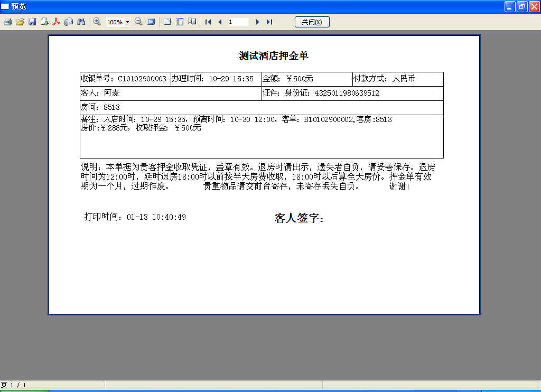Viewport: 541px width, 392px height.
Task: Zoom out with the minus magnifier icon
Action: pos(139,22)
